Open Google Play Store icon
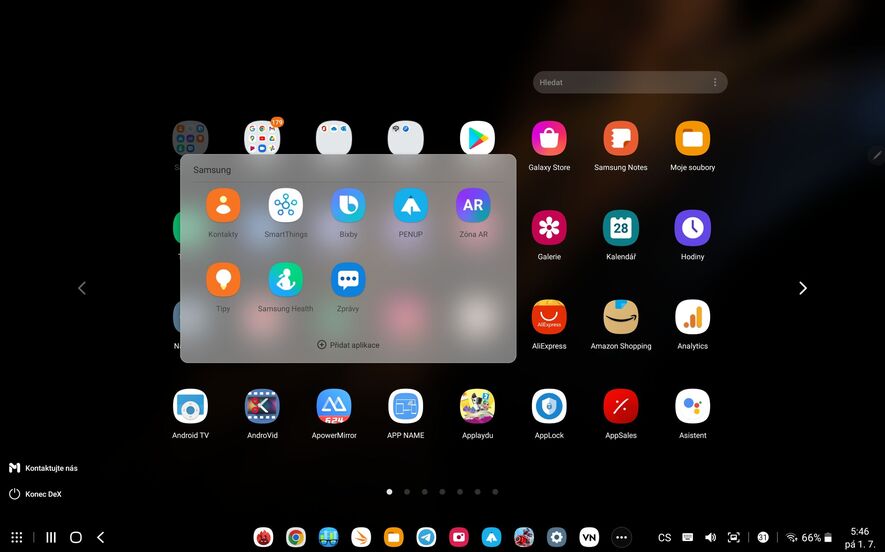 pos(477,138)
